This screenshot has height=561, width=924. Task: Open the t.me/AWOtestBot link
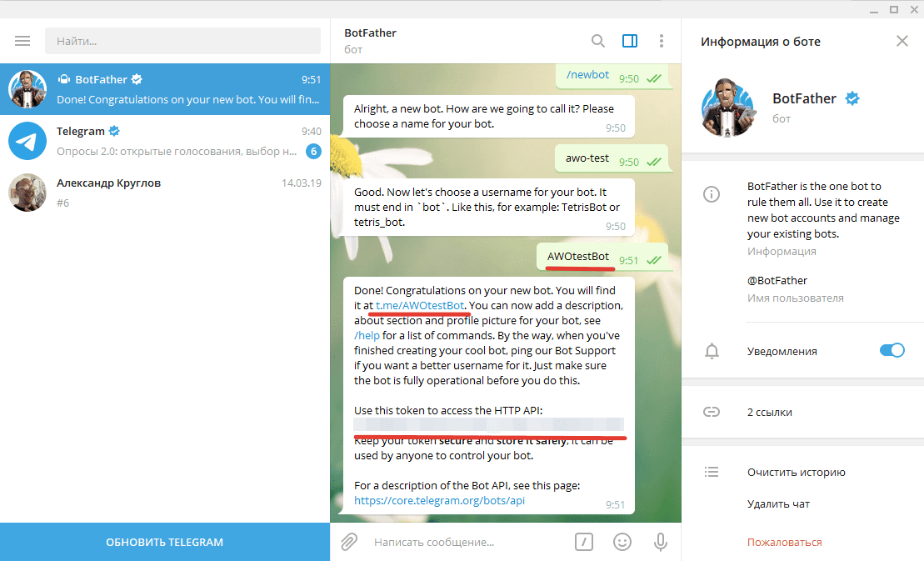(419, 306)
